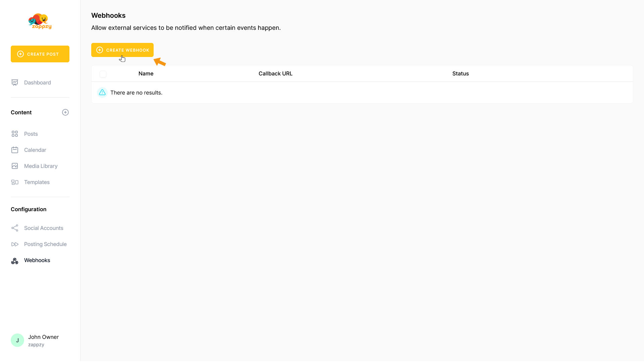Click the Name column header
This screenshot has width=644, height=362.
click(146, 73)
